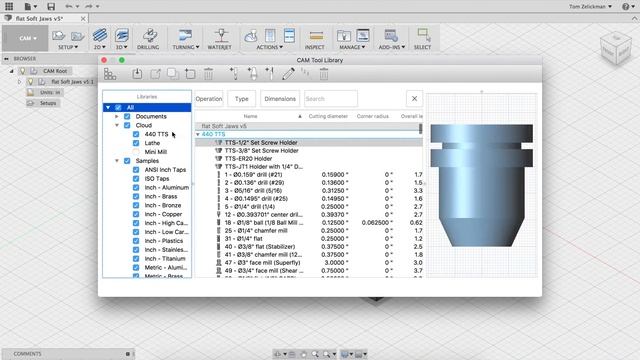Click the X clear filters button
Viewport: 640px width, 360px height.
[x=414, y=99]
